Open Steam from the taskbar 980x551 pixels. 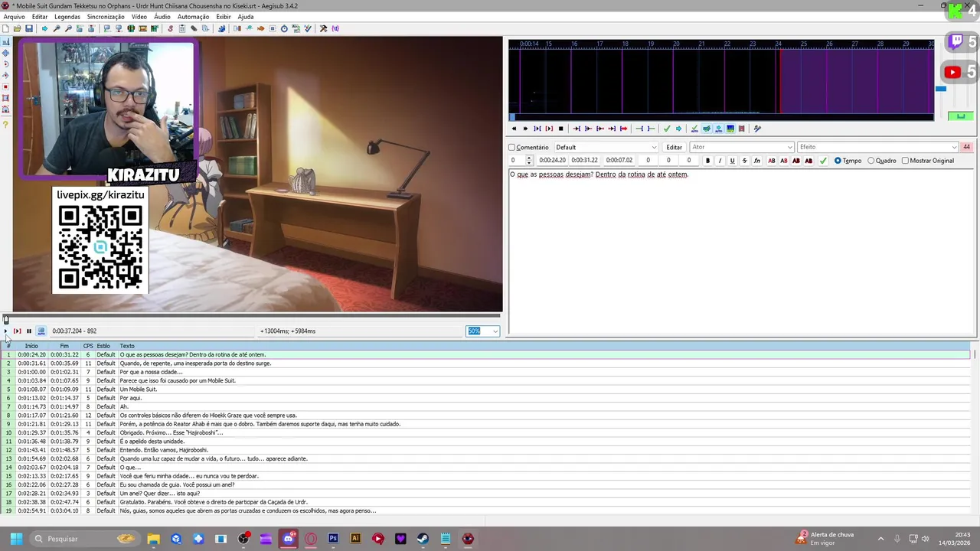pos(423,539)
